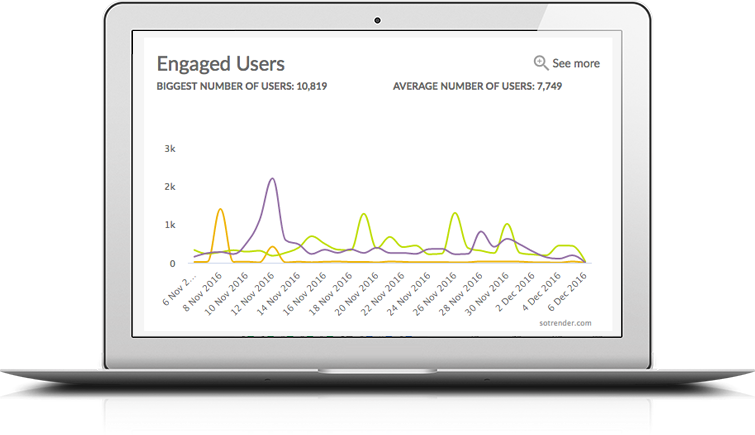Click the 12 Nov 2016 date label

252,291
